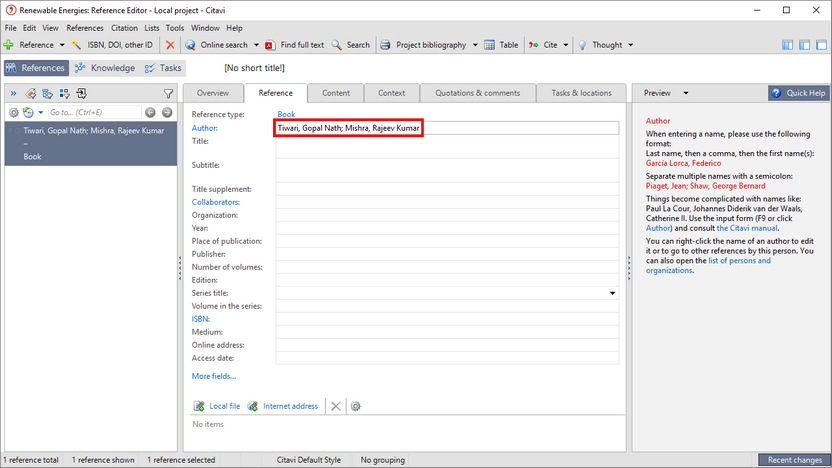Select the third workspace layout icon
The width and height of the screenshot is (832, 468).
[x=821, y=45]
